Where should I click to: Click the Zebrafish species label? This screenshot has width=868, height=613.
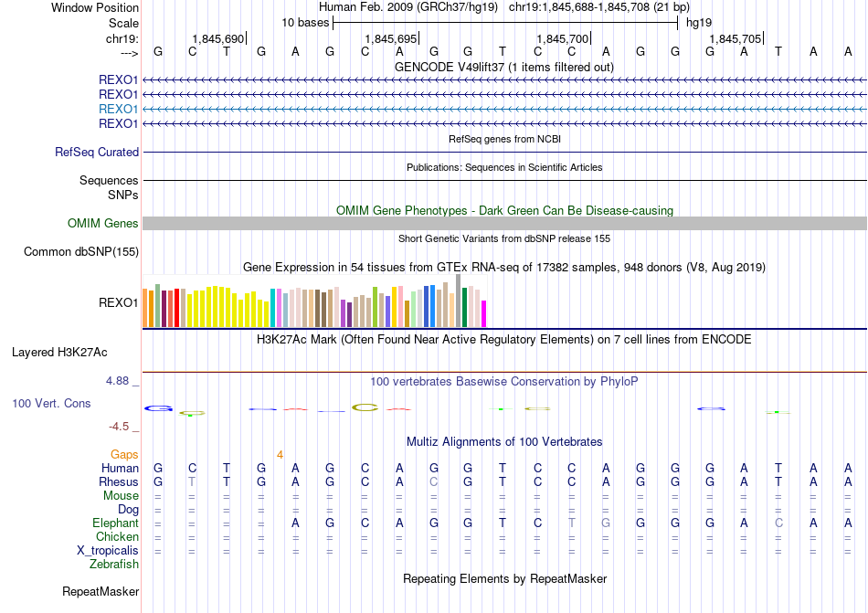tap(114, 565)
